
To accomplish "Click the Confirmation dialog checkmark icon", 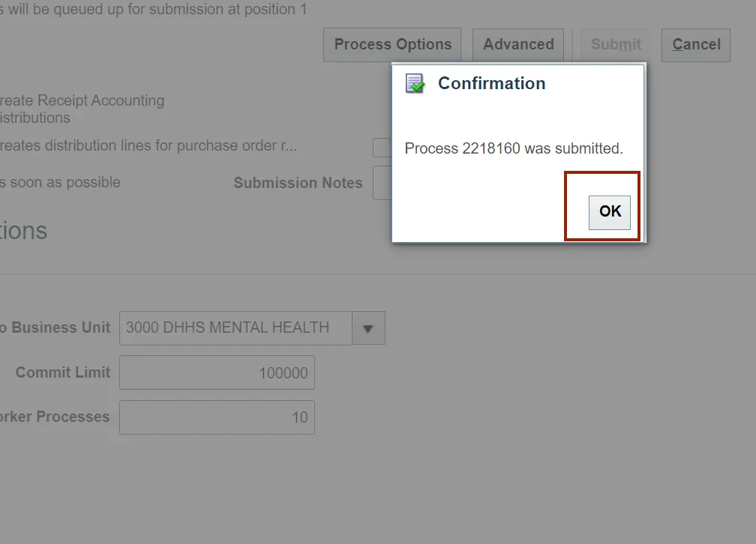I will click(415, 83).
